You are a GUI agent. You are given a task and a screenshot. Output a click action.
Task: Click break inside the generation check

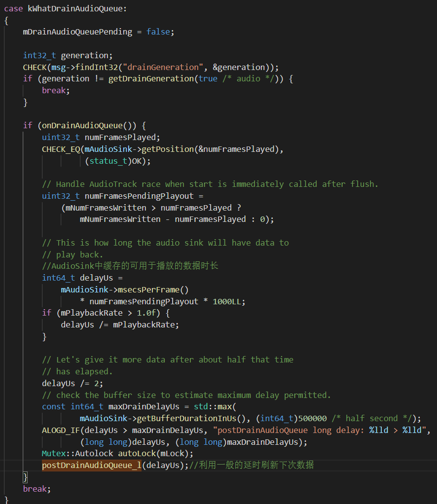pos(54,91)
